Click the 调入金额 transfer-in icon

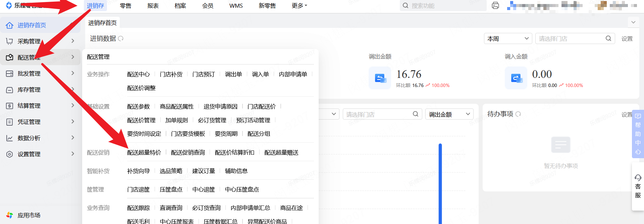(516, 78)
